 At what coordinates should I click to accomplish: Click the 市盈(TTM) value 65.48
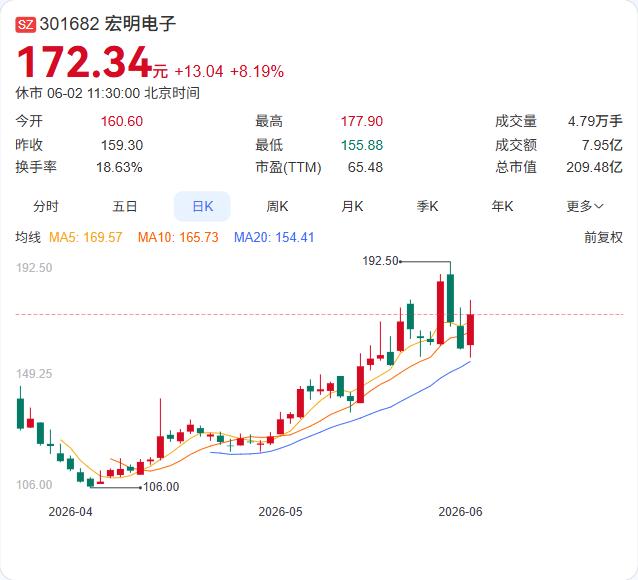coord(365,167)
